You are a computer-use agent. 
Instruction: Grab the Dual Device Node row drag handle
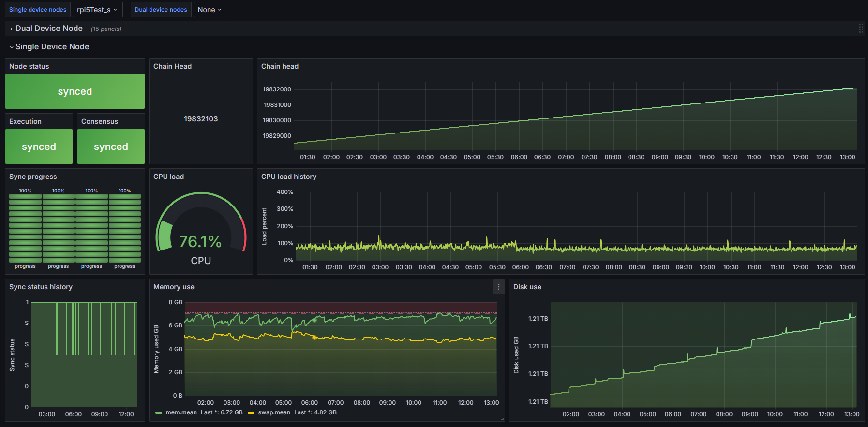tap(861, 29)
